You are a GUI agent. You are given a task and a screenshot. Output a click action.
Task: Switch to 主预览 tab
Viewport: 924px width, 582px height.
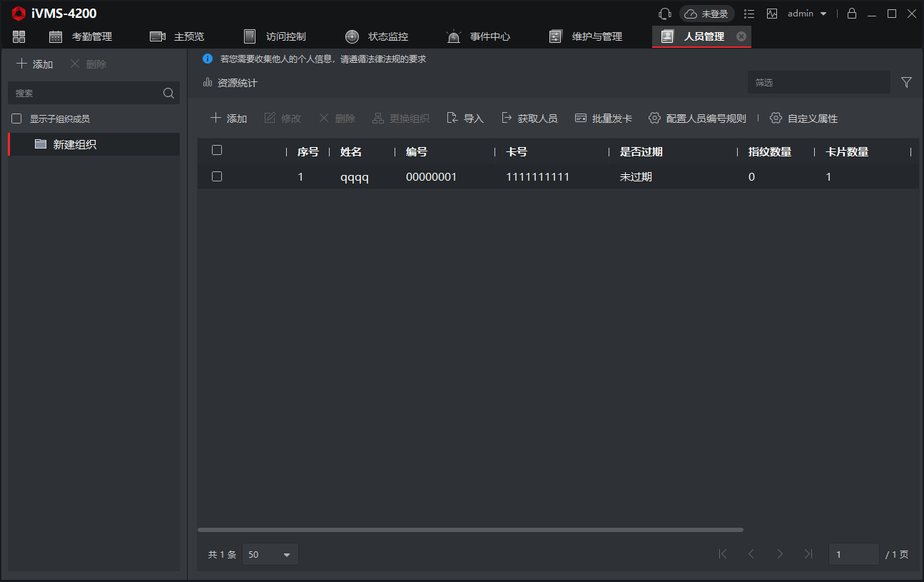tap(177, 36)
